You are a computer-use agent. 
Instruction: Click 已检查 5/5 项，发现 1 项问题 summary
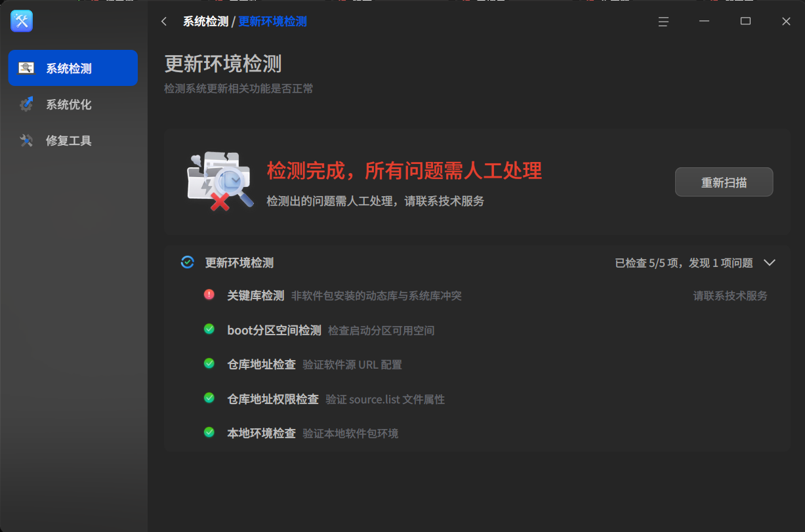684,263
